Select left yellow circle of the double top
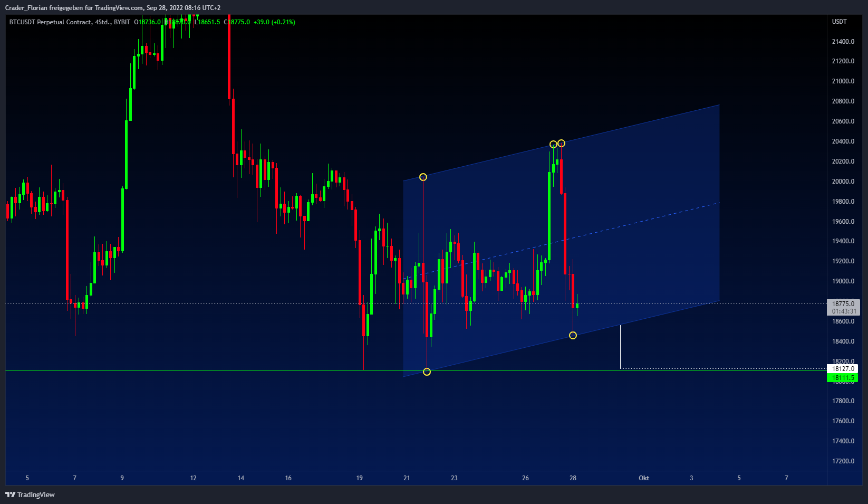Image resolution: width=868 pixels, height=504 pixels. (553, 145)
